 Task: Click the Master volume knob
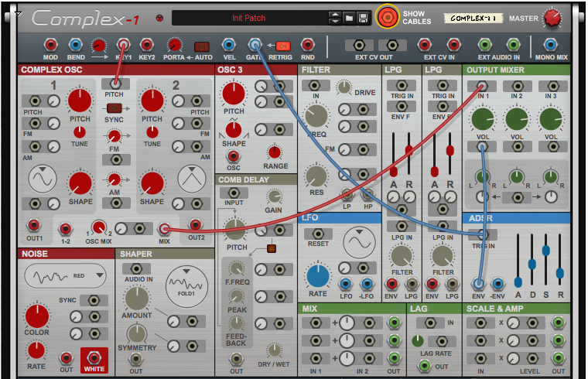pos(552,18)
